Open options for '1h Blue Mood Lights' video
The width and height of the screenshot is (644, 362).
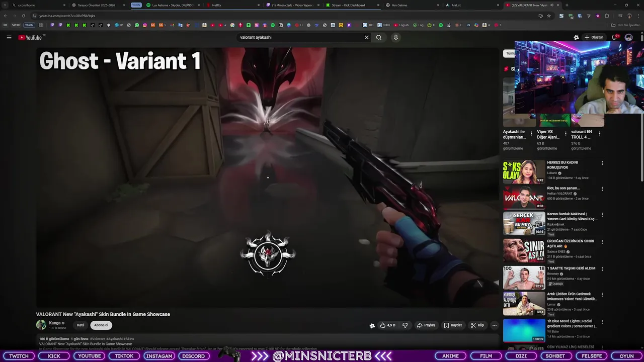[602, 322]
